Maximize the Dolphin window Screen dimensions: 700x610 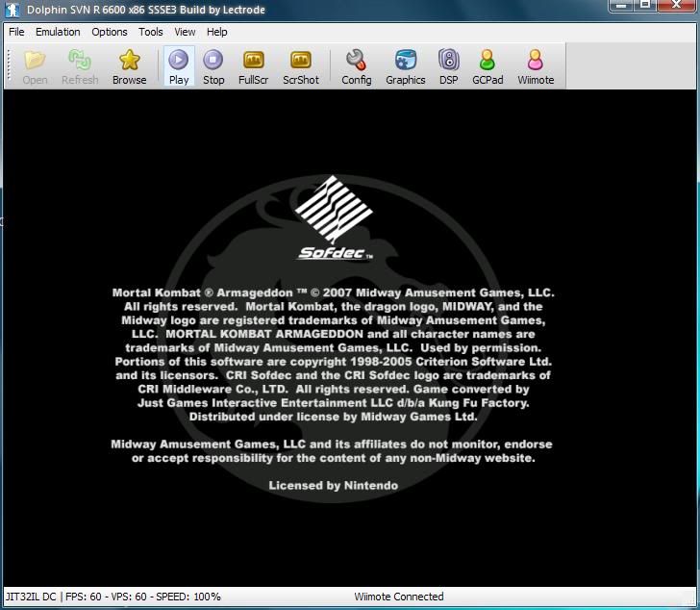(644, 6)
